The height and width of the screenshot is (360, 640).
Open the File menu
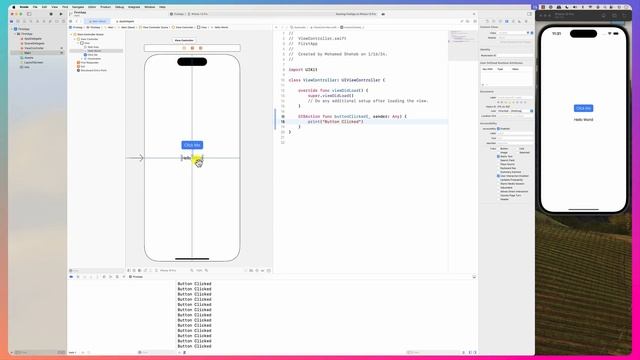[35, 7]
